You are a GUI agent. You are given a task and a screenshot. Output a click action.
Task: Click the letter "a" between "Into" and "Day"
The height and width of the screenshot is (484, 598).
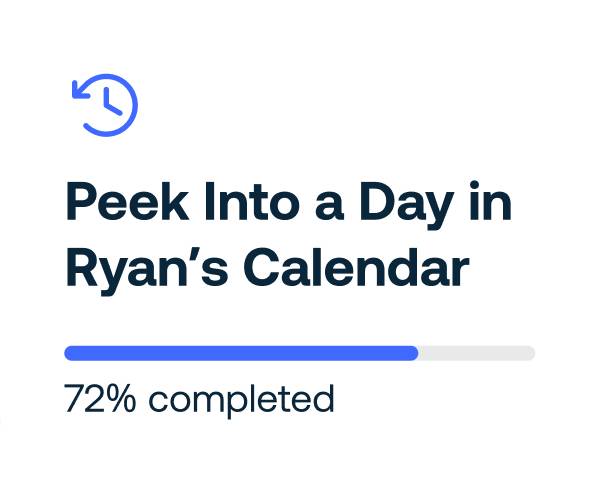[330, 206]
